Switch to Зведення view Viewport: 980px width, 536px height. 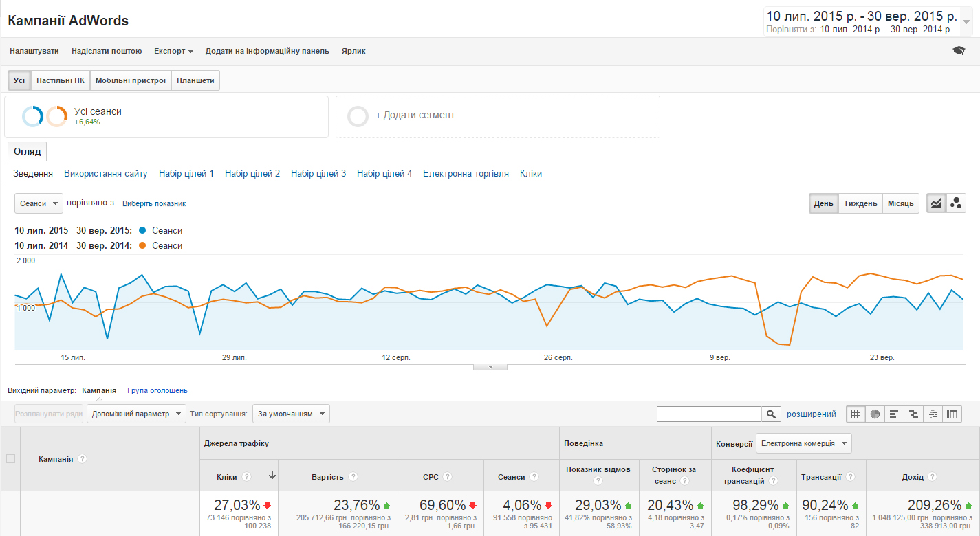[33, 174]
